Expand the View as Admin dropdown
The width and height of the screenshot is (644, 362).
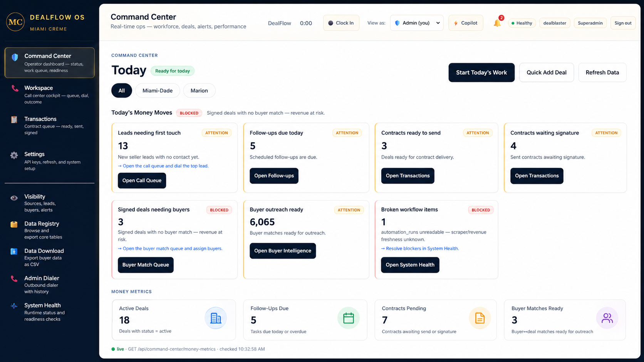click(x=417, y=23)
